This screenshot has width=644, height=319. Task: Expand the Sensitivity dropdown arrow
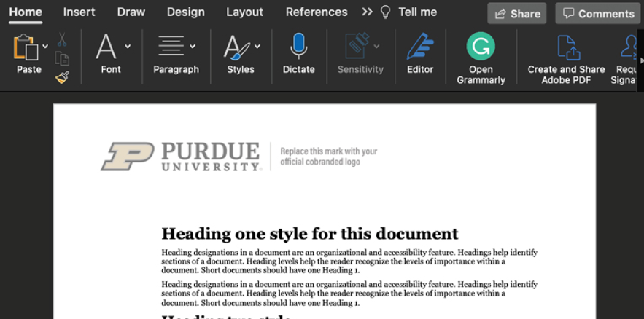[x=376, y=47]
